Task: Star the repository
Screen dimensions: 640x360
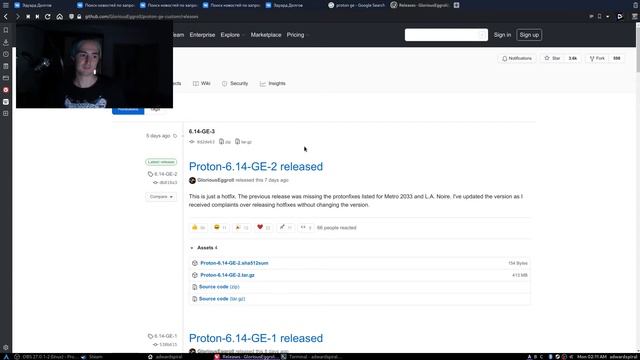Action: [x=552, y=58]
